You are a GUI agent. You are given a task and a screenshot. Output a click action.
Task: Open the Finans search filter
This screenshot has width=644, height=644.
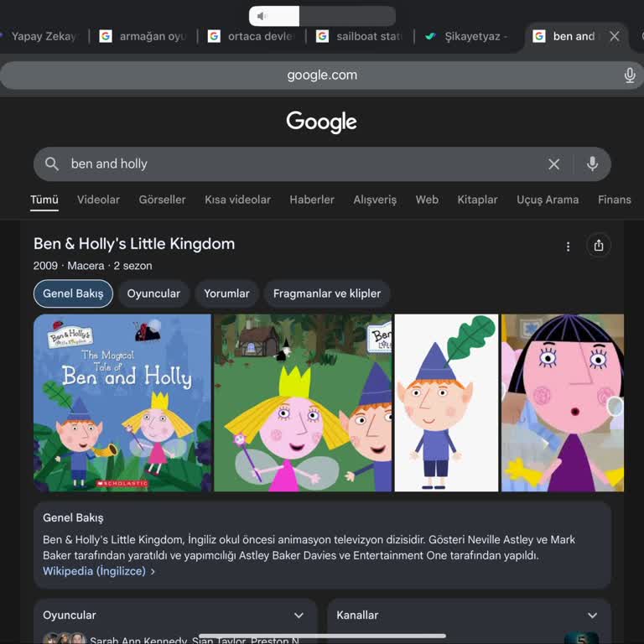click(x=615, y=200)
